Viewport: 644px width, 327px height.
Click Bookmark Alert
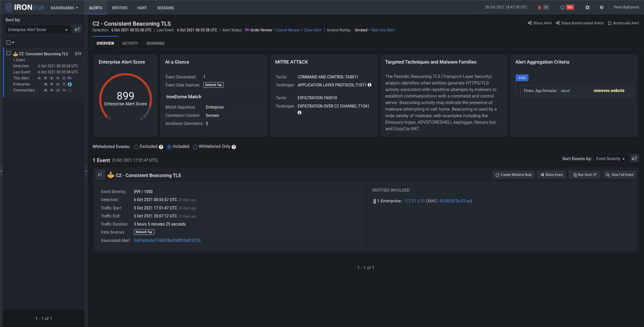(623, 23)
